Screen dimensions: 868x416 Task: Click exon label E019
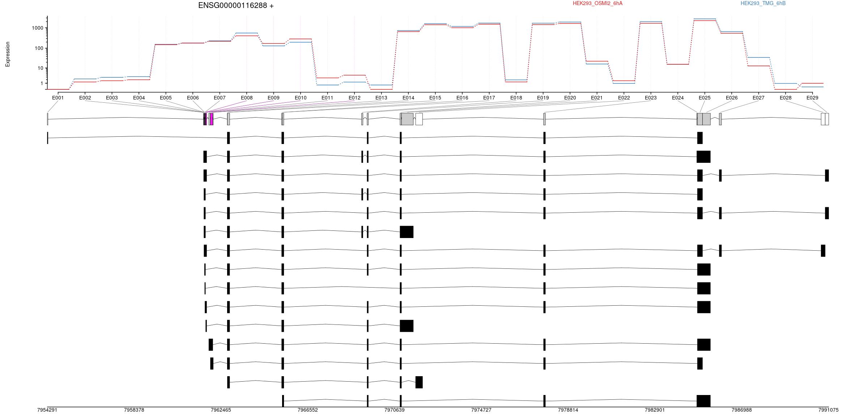tap(543, 98)
